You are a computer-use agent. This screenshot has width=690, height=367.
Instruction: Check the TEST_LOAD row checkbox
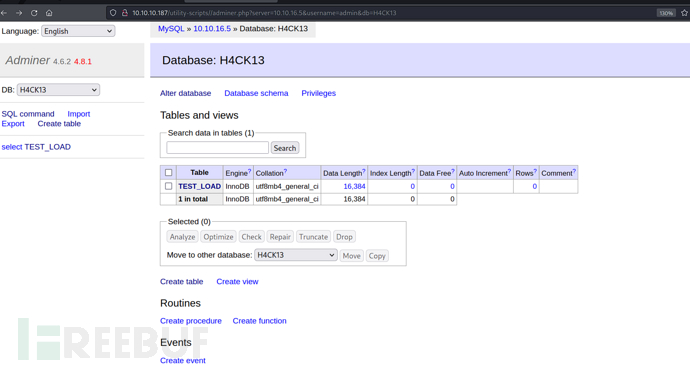click(x=168, y=186)
